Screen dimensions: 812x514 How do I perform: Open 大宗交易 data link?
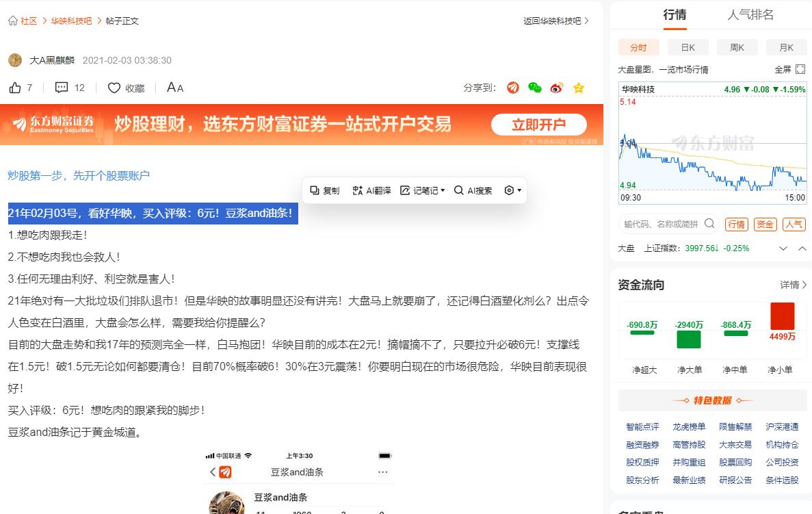pyautogui.click(x=735, y=445)
